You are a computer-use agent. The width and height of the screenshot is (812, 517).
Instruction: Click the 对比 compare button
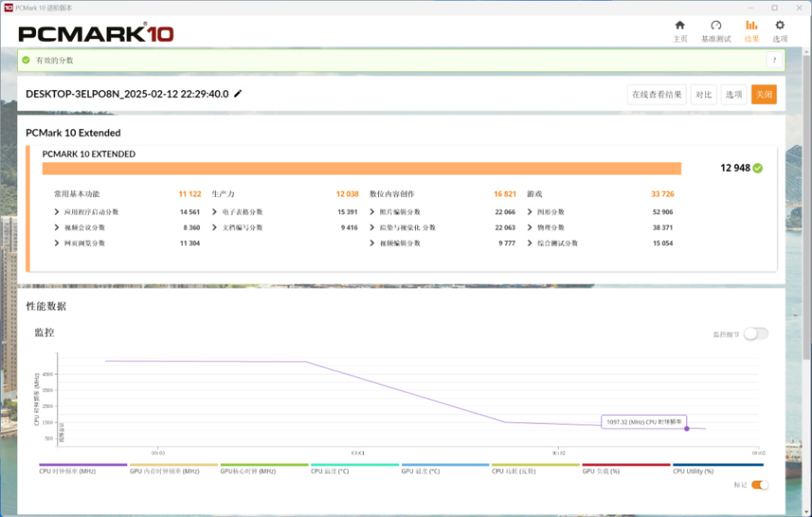703,94
